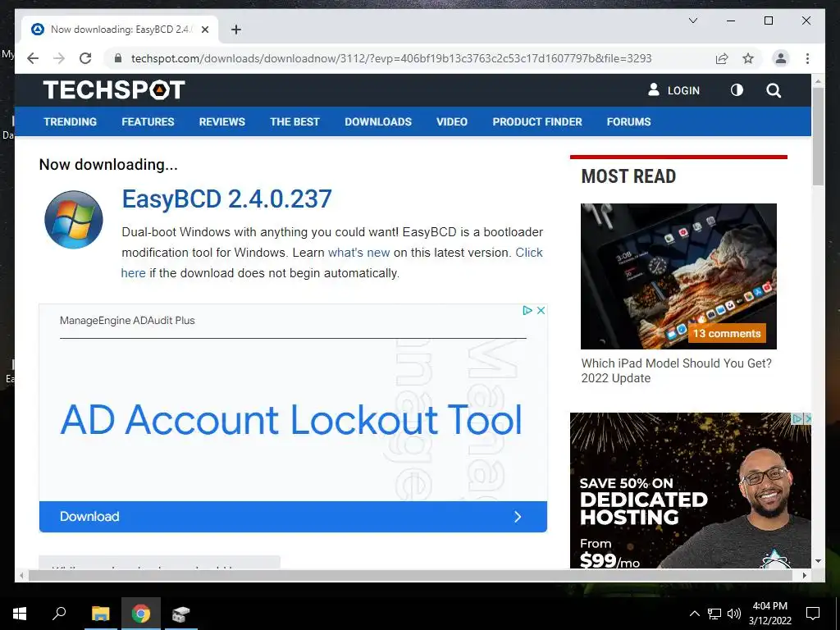The width and height of the screenshot is (840, 630).
Task: Click the taskbar clock showing 4:04 PM
Action: pyautogui.click(x=769, y=614)
